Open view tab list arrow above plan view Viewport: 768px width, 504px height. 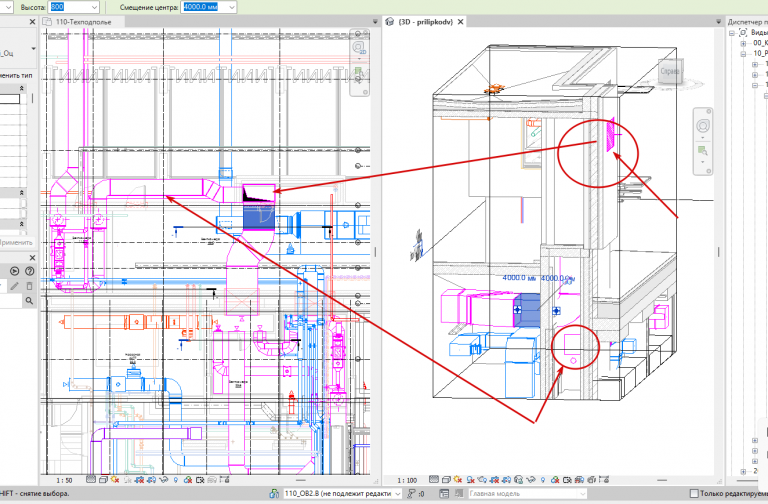(x=375, y=22)
